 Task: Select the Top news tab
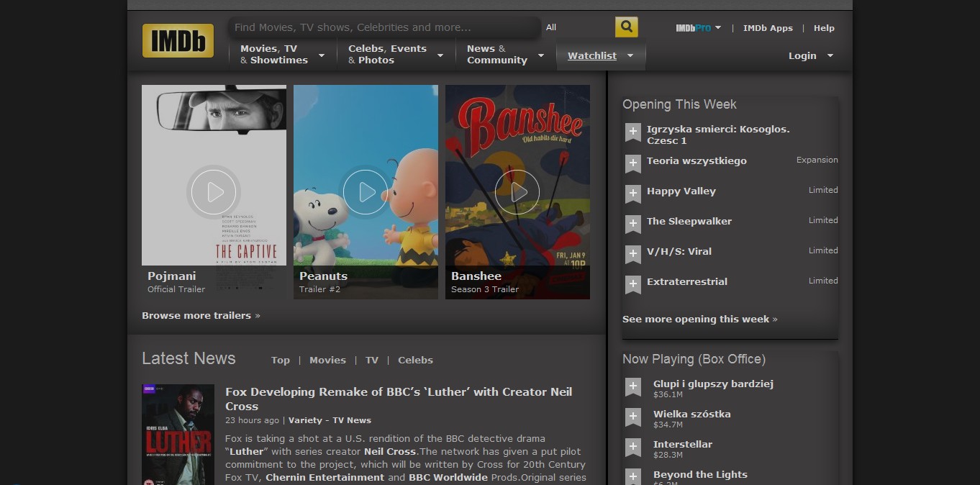281,360
